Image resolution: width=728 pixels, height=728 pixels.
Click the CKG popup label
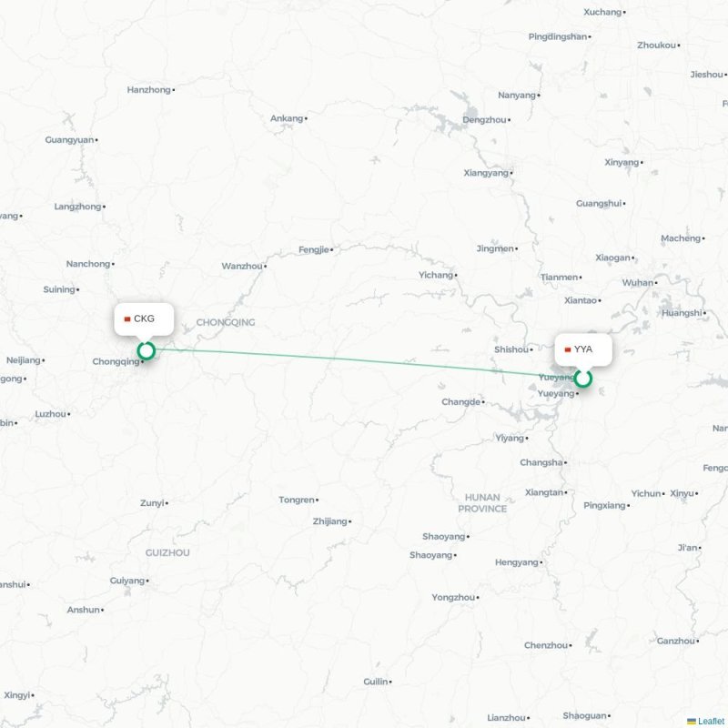(x=144, y=319)
